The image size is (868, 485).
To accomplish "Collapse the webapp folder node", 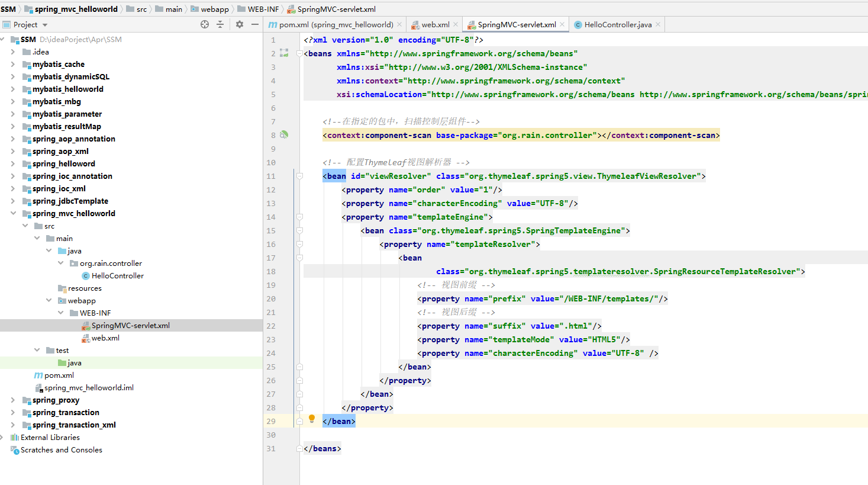I will pyautogui.click(x=49, y=300).
